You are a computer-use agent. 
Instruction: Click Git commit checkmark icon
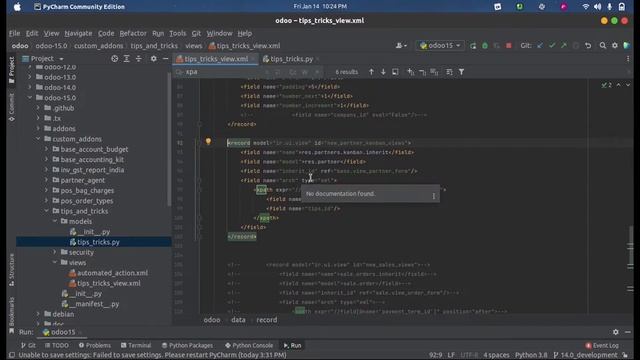point(552,46)
